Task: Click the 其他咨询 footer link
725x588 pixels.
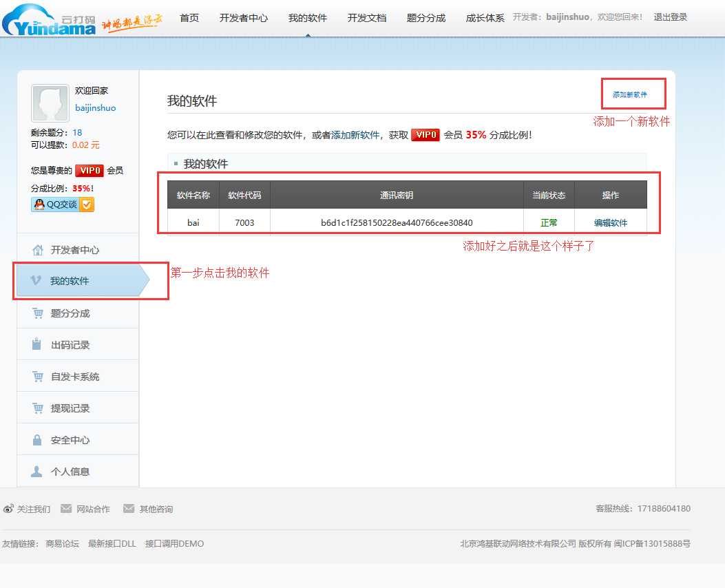Action: tap(156, 509)
